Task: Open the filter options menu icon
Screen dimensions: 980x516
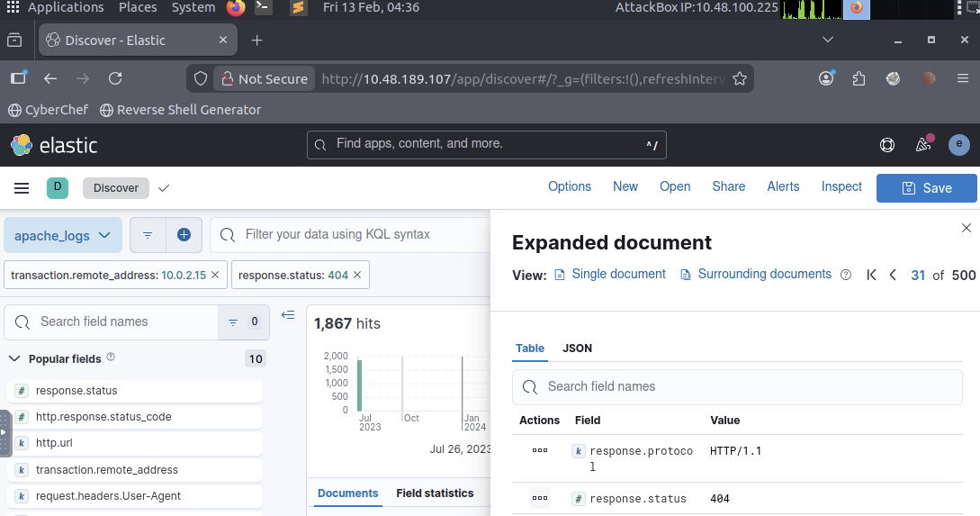Action: [x=148, y=235]
